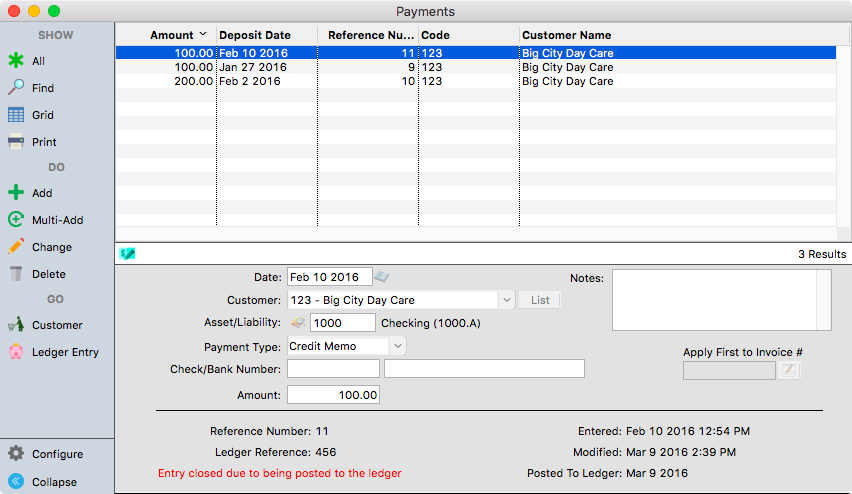Screen dimensions: 852x494
Task: Click the Amount input field
Action: coord(333,395)
